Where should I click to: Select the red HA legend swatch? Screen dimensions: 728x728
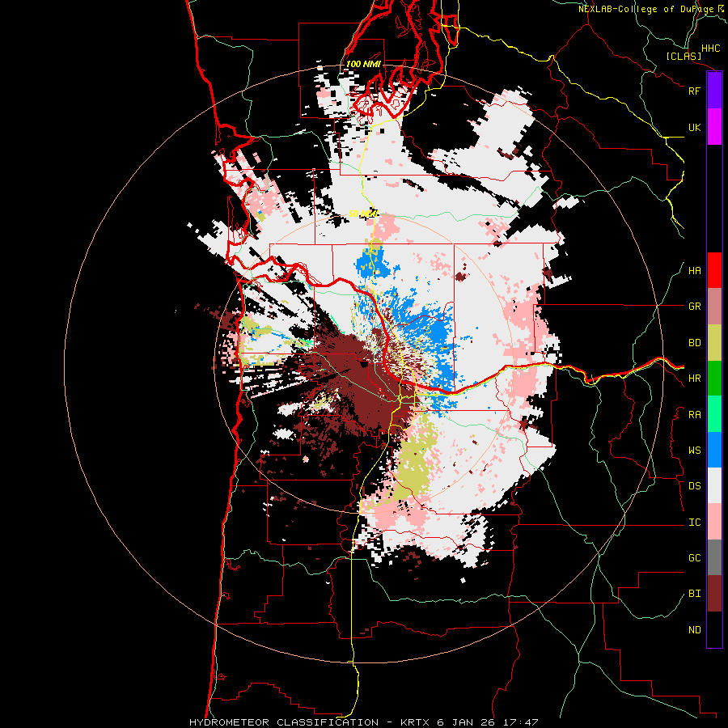[714, 270]
